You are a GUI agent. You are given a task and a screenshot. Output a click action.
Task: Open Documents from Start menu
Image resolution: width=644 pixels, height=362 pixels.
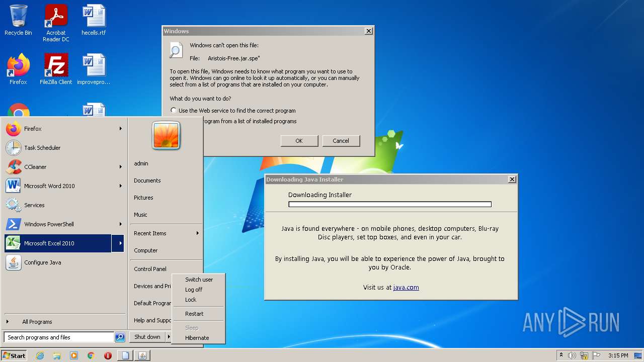click(x=147, y=180)
